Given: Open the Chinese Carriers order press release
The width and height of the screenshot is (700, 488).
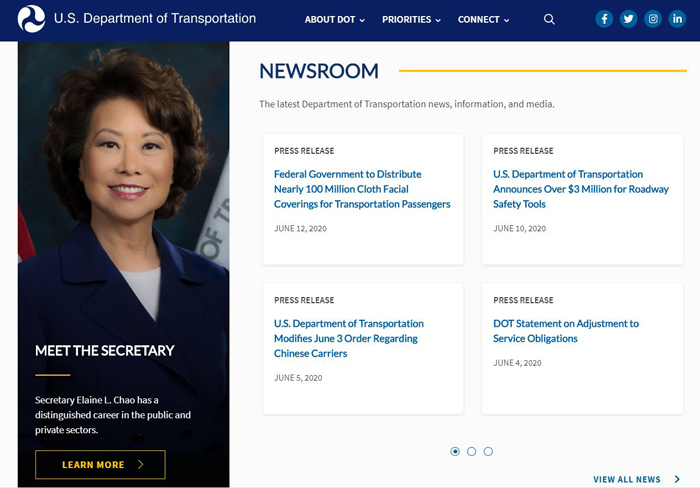Looking at the screenshot, I should (349, 338).
